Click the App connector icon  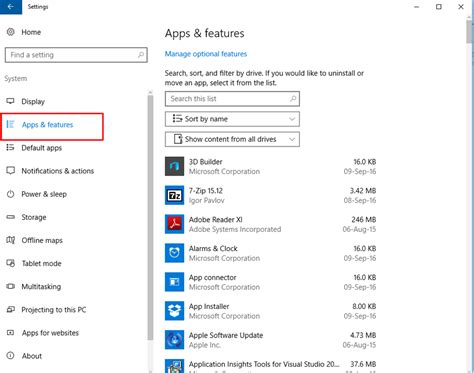point(174,282)
